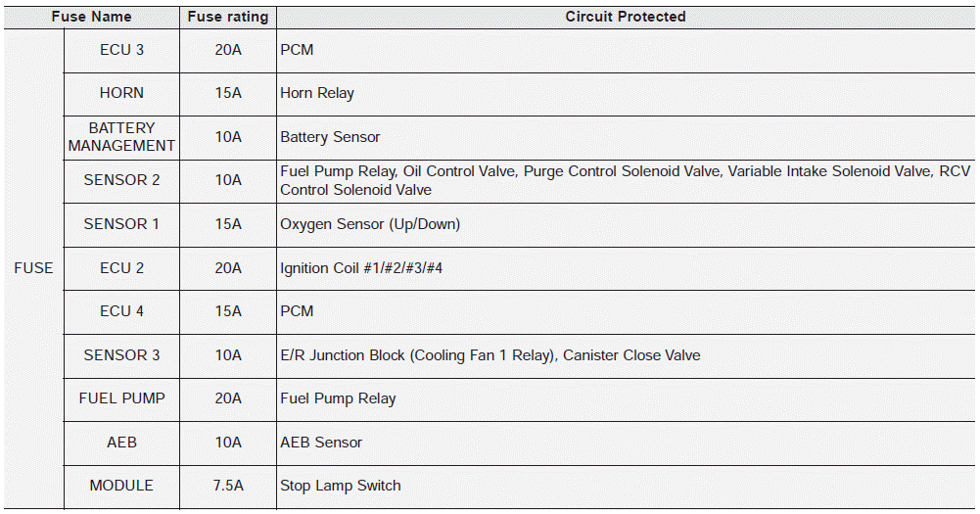Click the SENSOR 2 fuse name
The height and width of the screenshot is (514, 980).
tap(121, 180)
